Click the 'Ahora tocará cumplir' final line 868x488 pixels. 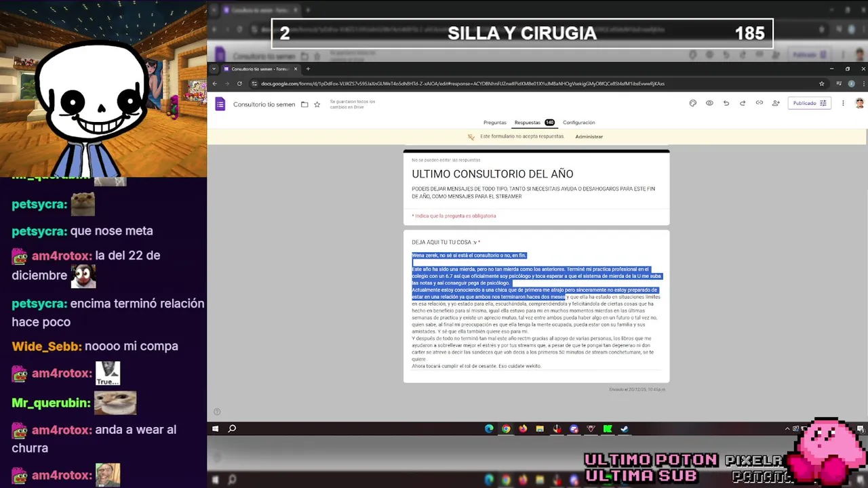[x=476, y=366]
